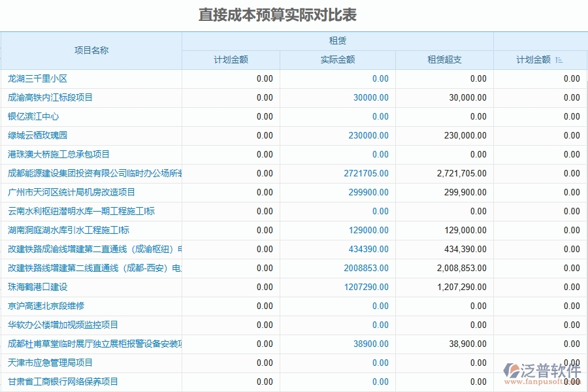Open the 129000.00 link for 湖南洞庭湖水库引水工程施工标

(x=367, y=230)
